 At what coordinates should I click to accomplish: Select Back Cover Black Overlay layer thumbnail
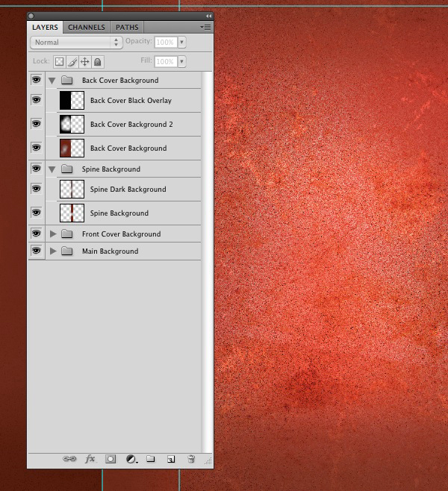click(x=72, y=101)
